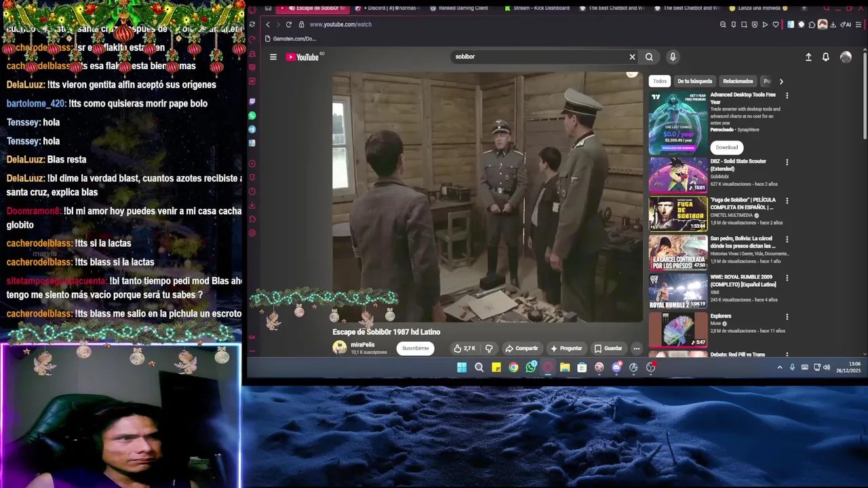Open extensions cube in the sidebar
The image size is (868, 488).
point(252,219)
